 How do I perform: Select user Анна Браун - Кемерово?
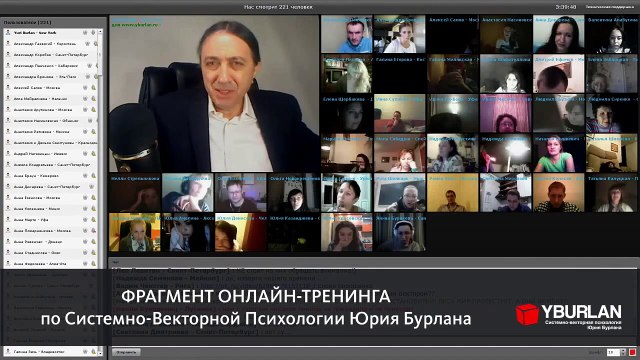pos(51,176)
